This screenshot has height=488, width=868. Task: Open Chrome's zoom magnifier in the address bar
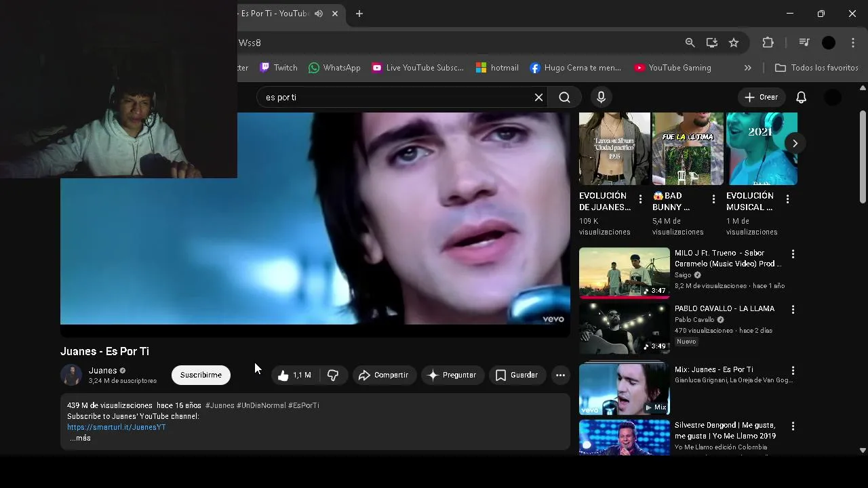coord(690,43)
